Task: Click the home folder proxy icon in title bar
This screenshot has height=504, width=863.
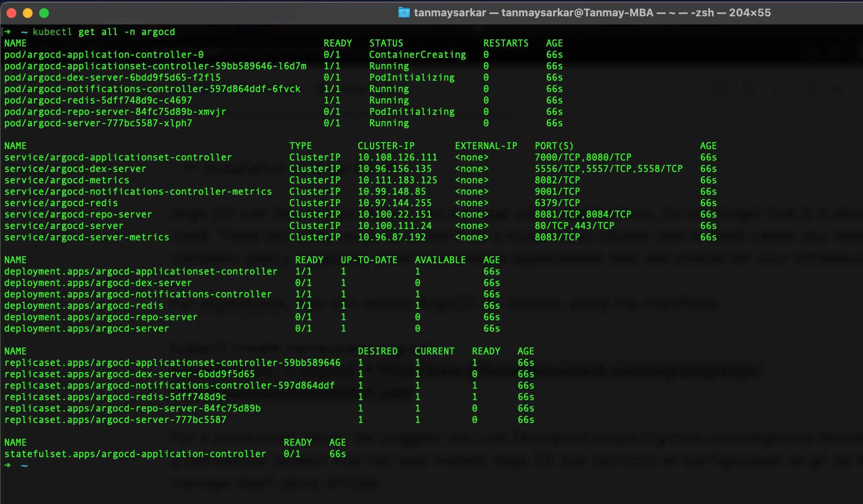Action: pyautogui.click(x=403, y=13)
